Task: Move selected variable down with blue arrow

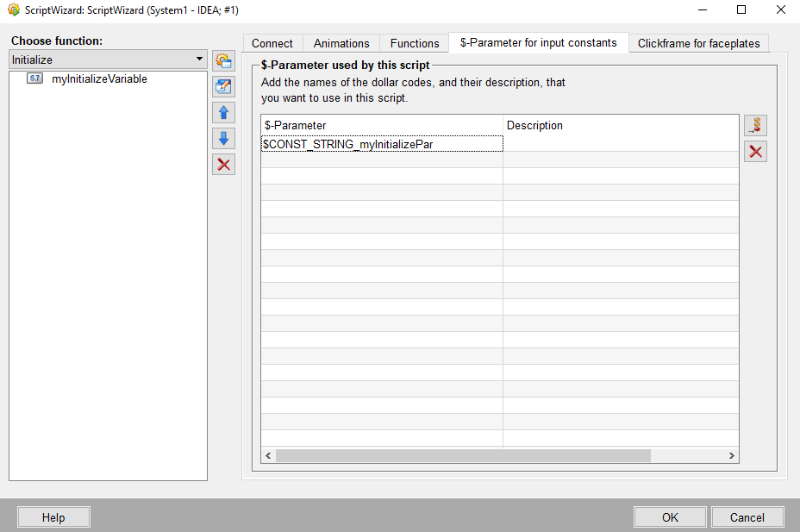Action: tap(223, 138)
